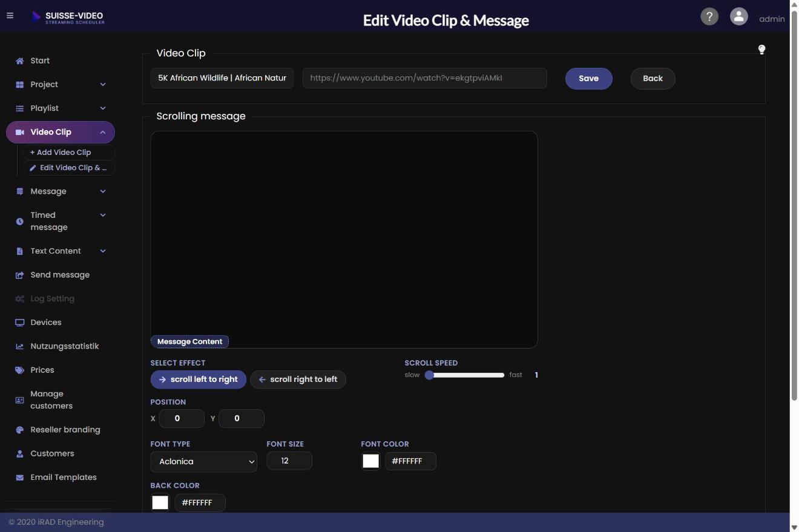
Task: Click the Suisse-Video logo
Action: tap(68, 17)
